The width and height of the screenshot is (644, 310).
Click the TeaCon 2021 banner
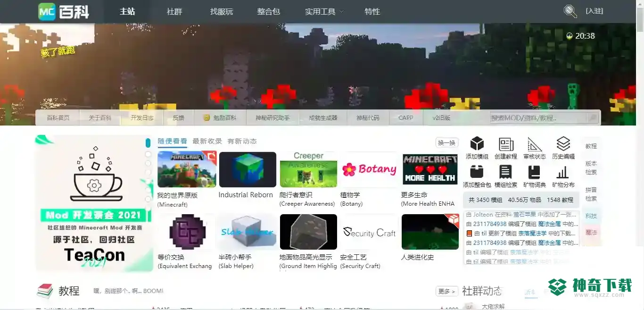94,203
